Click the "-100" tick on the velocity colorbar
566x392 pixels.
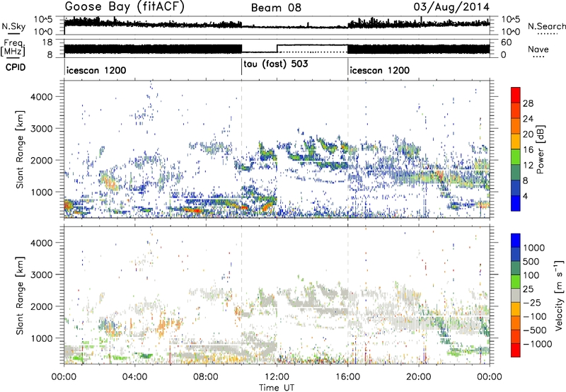[x=534, y=316]
